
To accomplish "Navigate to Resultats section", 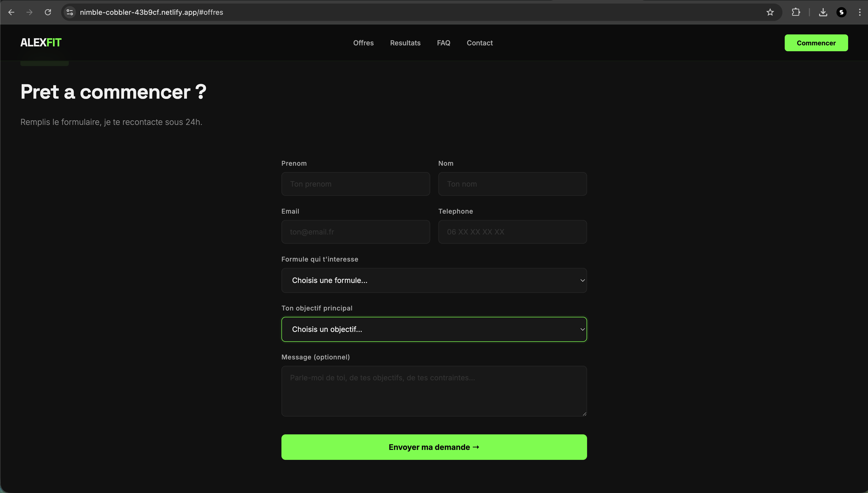I will 405,43.
